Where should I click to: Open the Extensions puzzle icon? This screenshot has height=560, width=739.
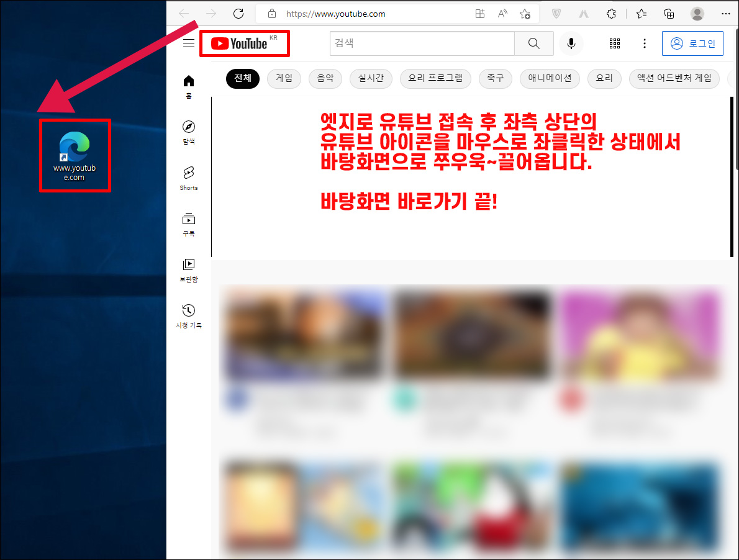(611, 14)
